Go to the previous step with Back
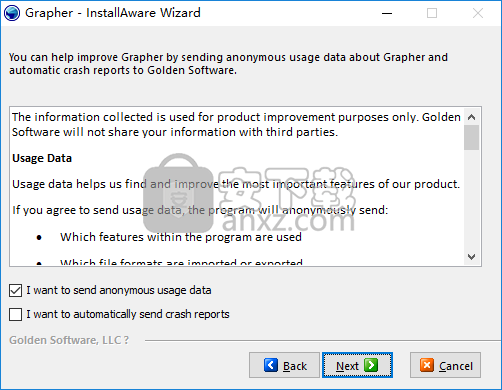 point(284,365)
